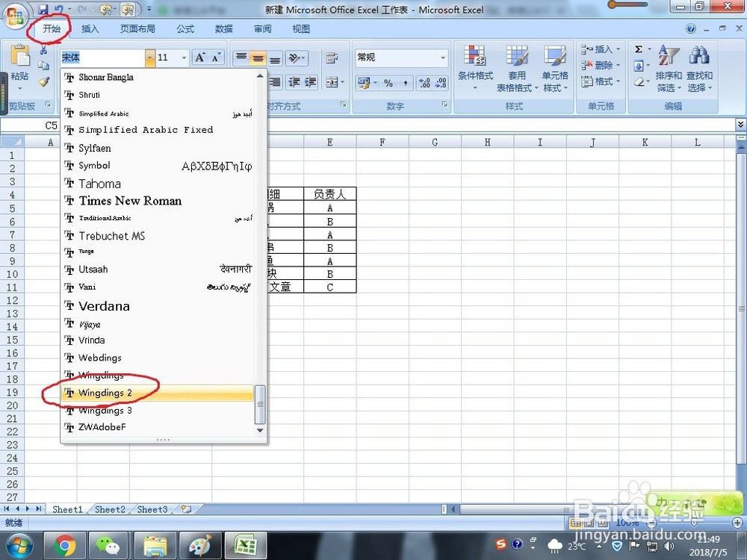This screenshot has width=747, height=560.
Task: Open 套用表格格式 table styles
Action: tap(517, 68)
